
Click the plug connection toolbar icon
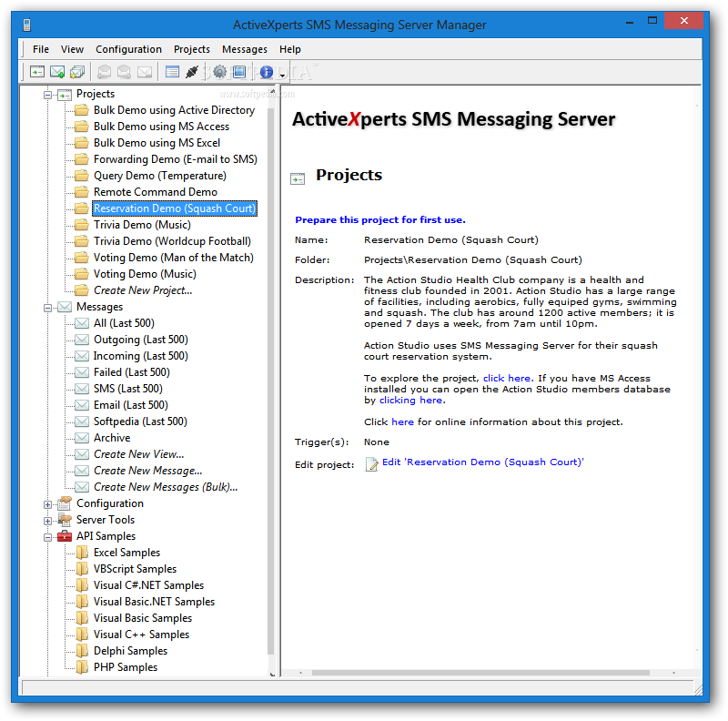pos(192,72)
